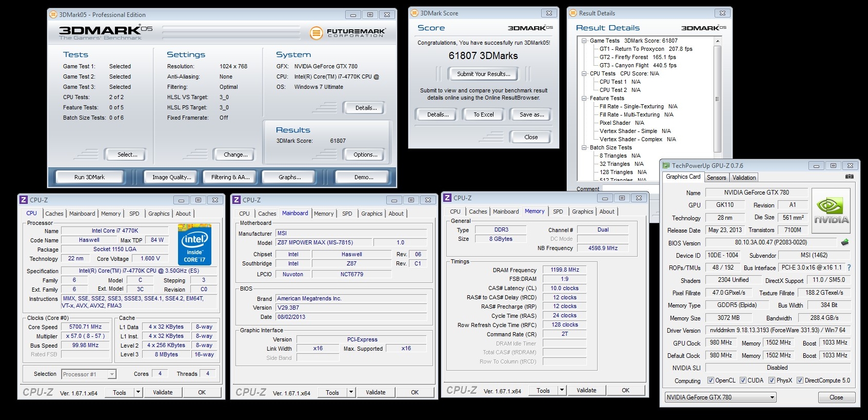This screenshot has height=420, width=868.
Task: Click the 3DMark Score window title icon
Action: 415,13
